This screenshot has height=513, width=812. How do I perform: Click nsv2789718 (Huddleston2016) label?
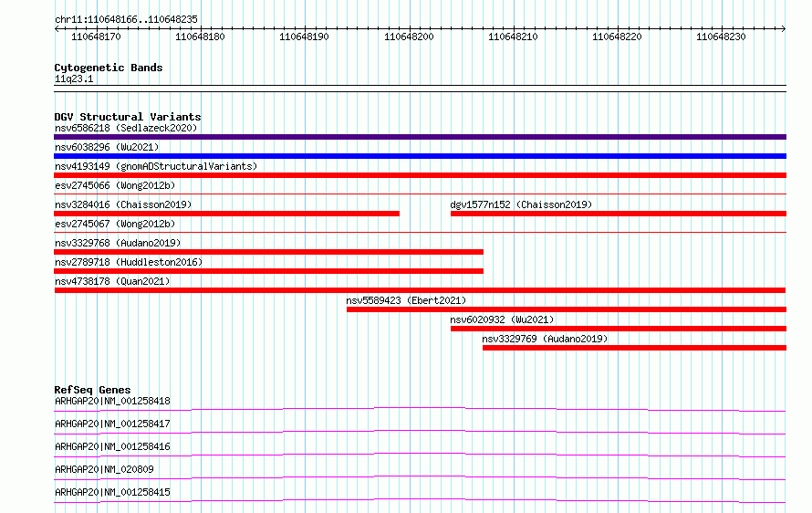click(x=129, y=262)
